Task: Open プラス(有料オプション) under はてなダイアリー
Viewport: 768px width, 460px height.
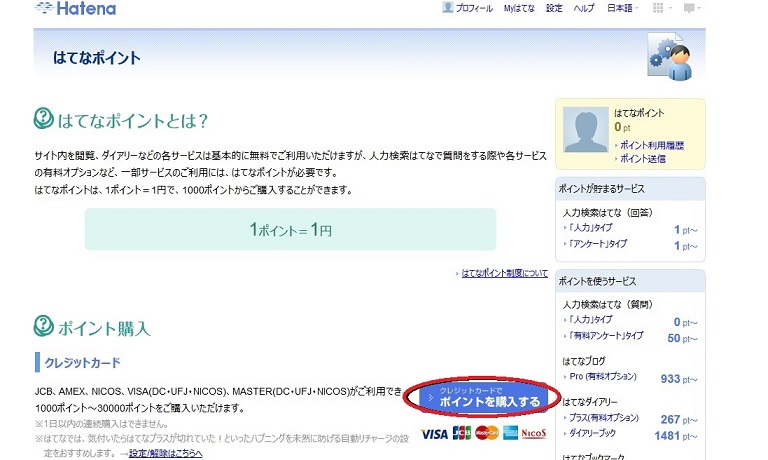Action: (604, 418)
